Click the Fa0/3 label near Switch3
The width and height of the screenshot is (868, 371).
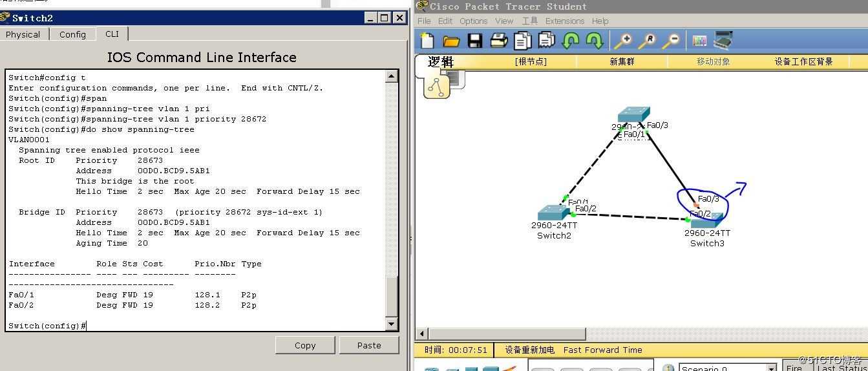click(x=708, y=199)
